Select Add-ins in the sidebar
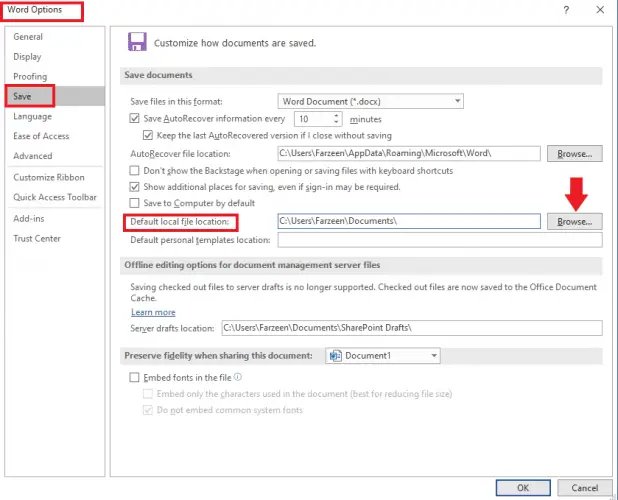The image size is (618, 500). [x=29, y=218]
